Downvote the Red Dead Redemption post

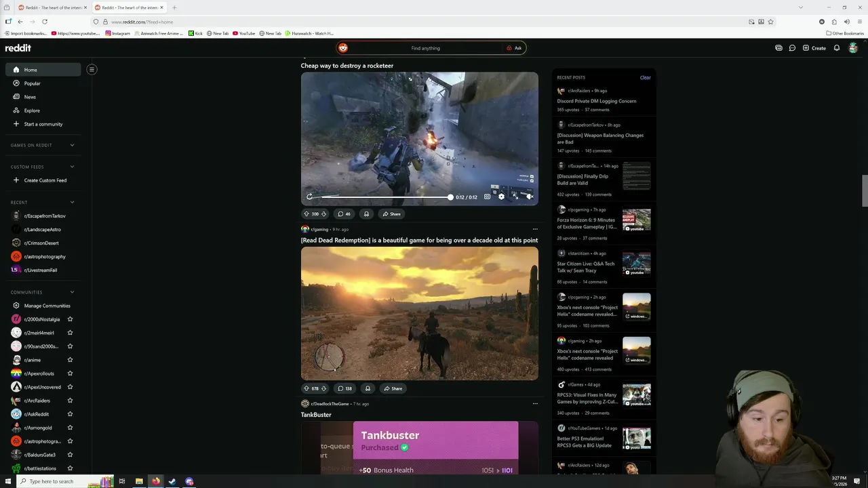(x=323, y=388)
